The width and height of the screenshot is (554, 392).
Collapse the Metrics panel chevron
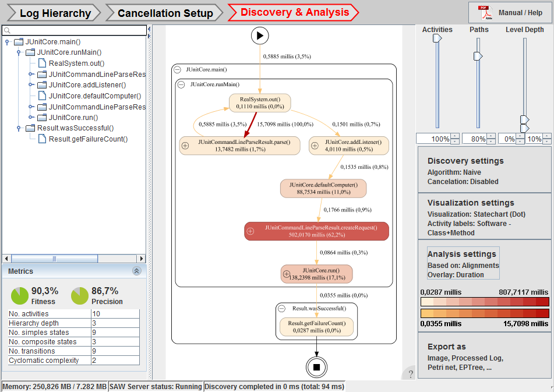tap(137, 271)
